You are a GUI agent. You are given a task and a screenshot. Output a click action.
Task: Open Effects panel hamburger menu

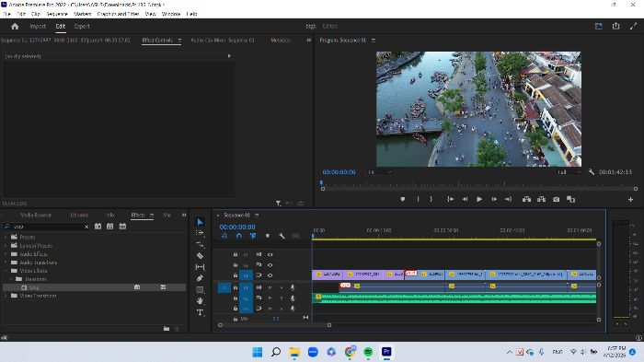click(152, 216)
